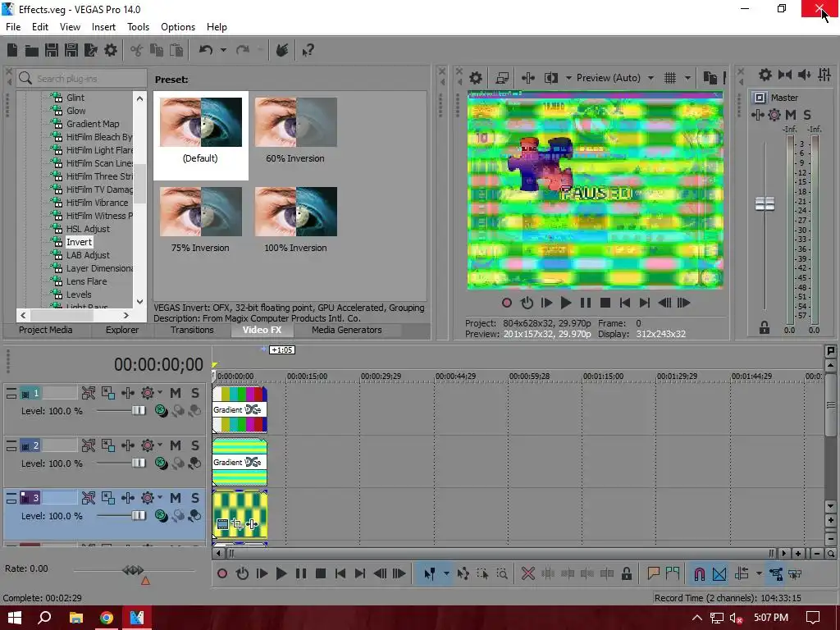The height and width of the screenshot is (630, 840).
Task: Click the Overlays grid icon in preview
Action: [x=670, y=78]
